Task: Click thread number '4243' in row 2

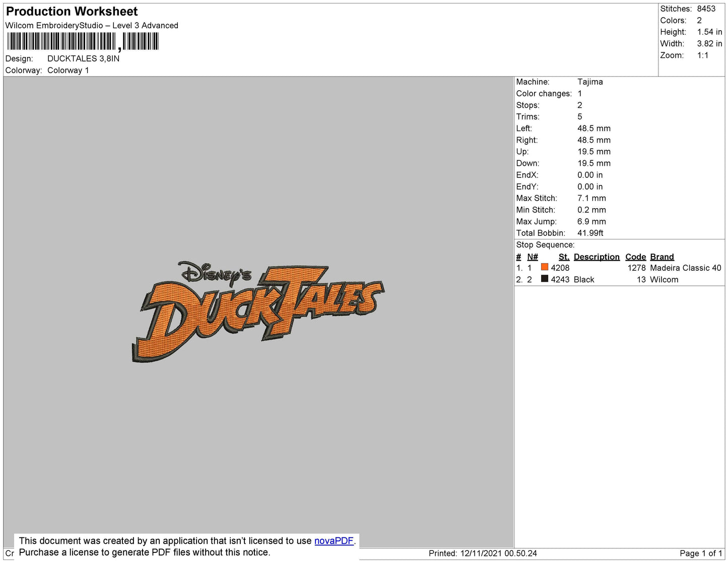Action: pyautogui.click(x=560, y=279)
